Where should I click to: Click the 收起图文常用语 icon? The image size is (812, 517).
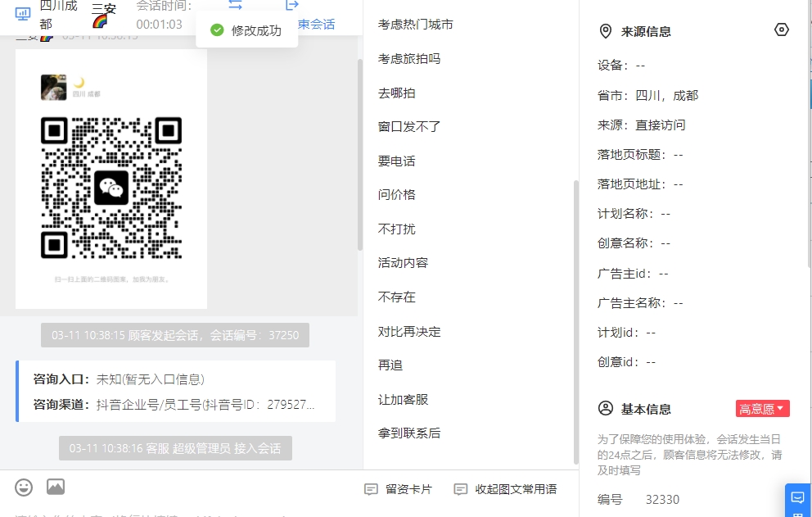460,489
